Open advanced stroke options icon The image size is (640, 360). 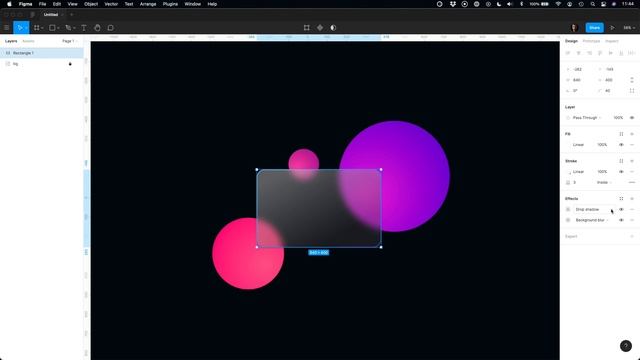point(632,182)
